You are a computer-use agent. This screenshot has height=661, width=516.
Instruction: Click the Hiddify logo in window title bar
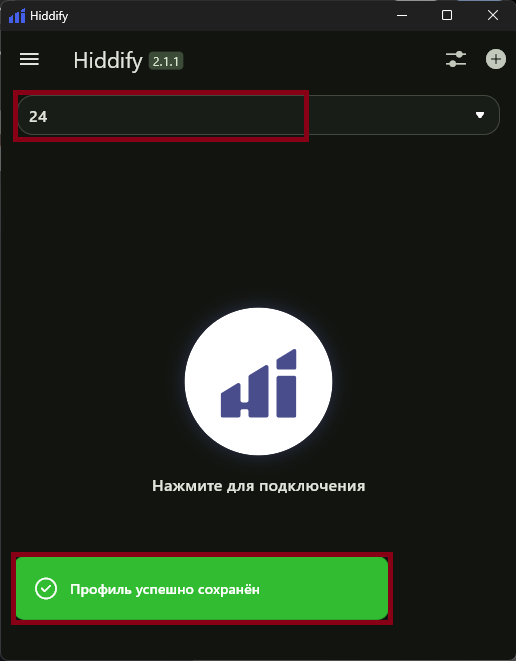(x=17, y=16)
